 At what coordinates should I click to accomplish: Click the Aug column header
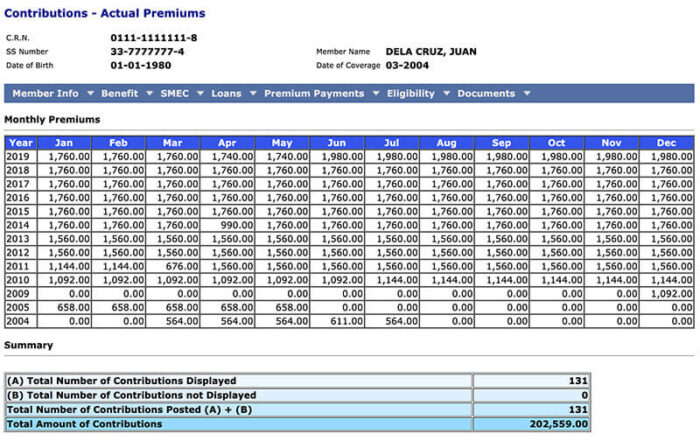point(446,143)
